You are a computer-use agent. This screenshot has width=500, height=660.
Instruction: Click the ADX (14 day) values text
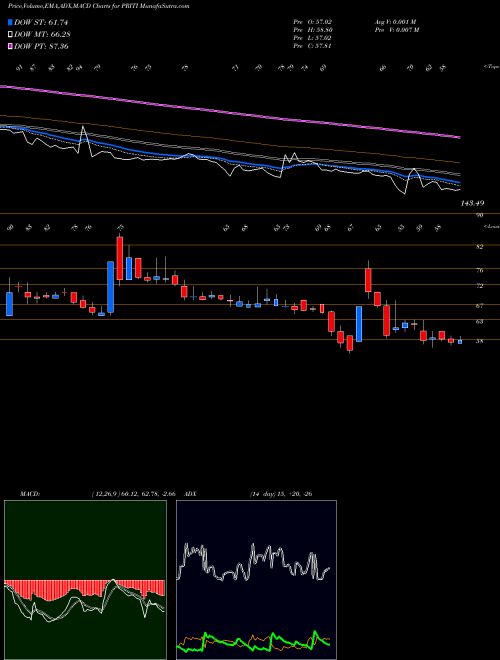281,494
